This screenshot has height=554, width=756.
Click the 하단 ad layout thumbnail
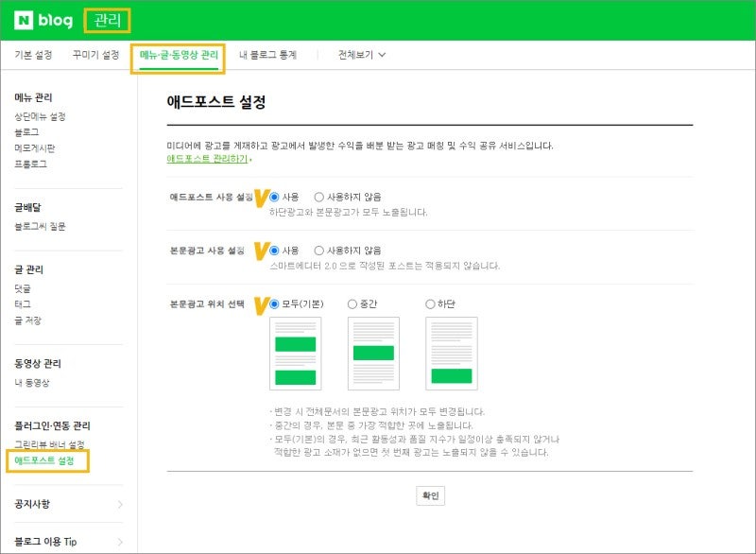click(451, 354)
